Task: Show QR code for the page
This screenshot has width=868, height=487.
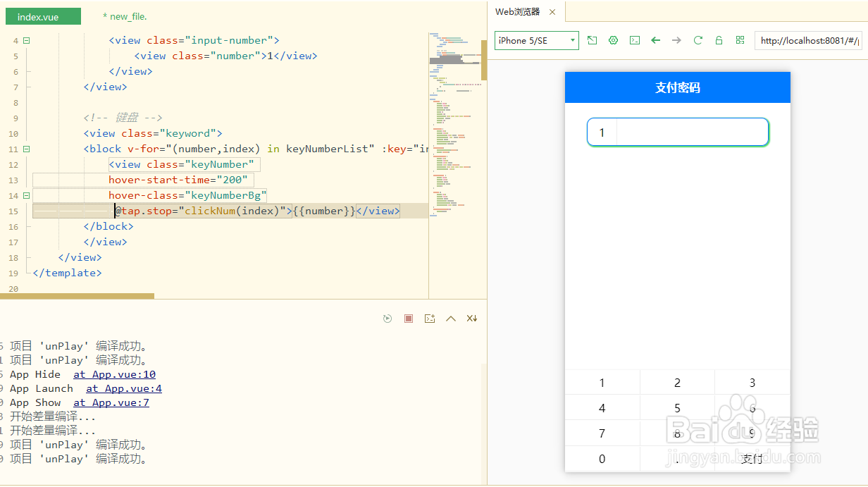Action: pos(740,40)
